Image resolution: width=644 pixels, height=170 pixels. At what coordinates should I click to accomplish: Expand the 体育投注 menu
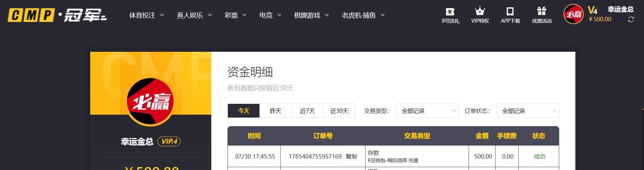tap(147, 15)
